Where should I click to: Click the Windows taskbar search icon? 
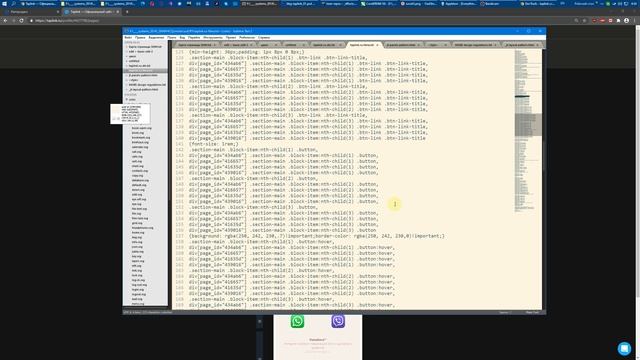13,4
